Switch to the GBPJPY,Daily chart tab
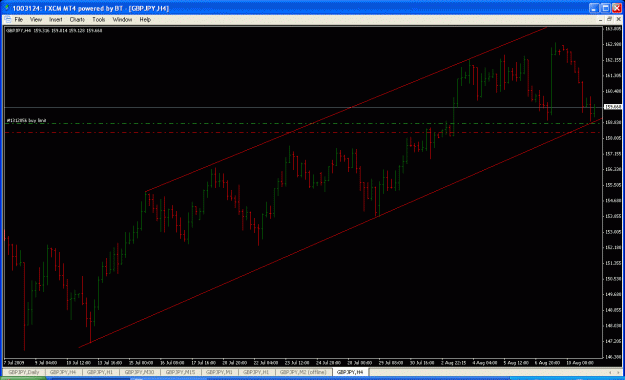This screenshot has height=380, width=625. [x=24, y=372]
